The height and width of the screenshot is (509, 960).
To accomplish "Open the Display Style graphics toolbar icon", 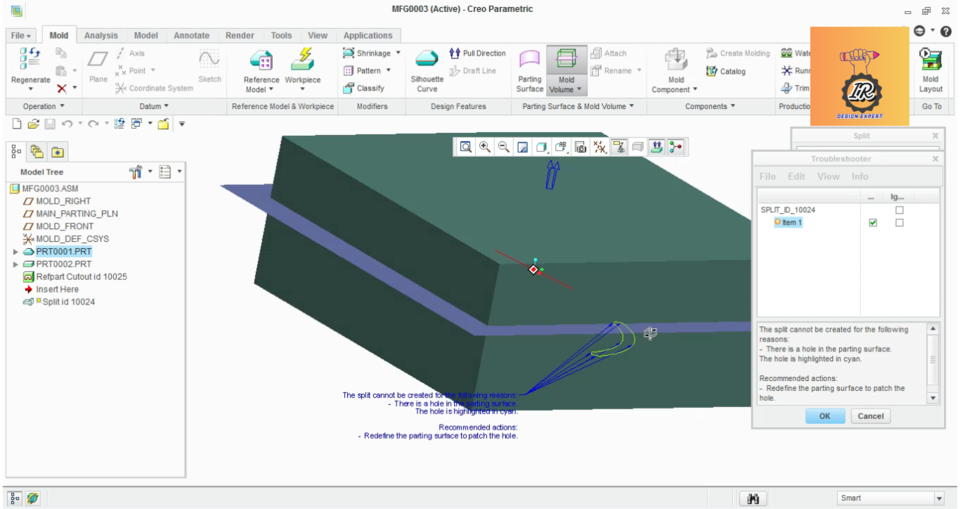I will pyautogui.click(x=542, y=147).
